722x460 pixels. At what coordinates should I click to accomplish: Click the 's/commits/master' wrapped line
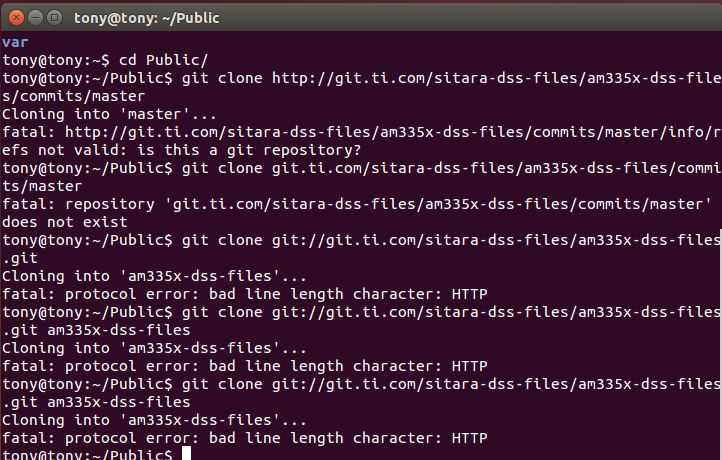[x=74, y=96]
